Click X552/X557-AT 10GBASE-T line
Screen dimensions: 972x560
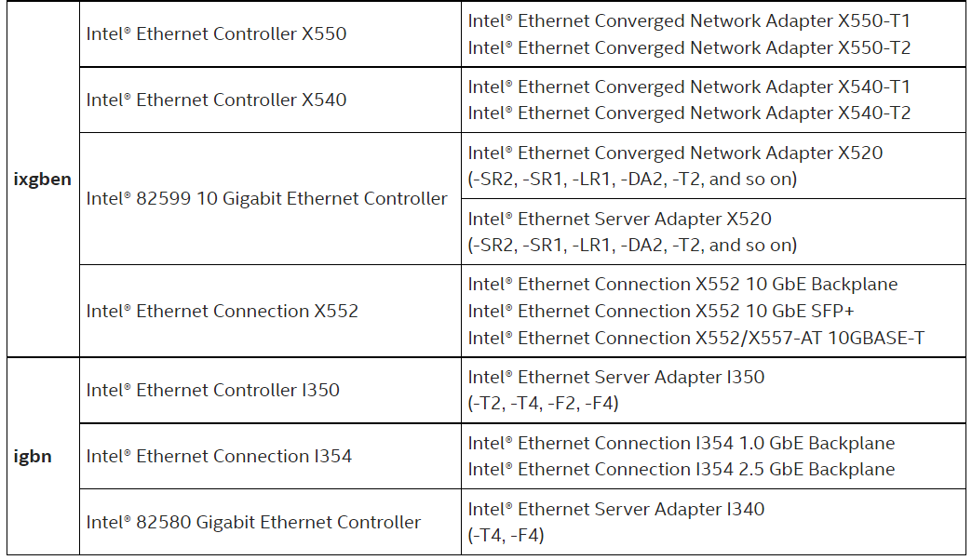(x=696, y=339)
